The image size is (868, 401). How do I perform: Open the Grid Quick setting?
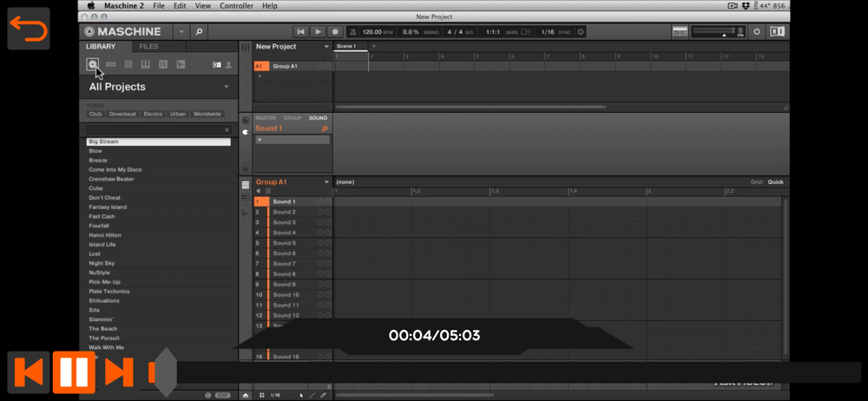(775, 182)
